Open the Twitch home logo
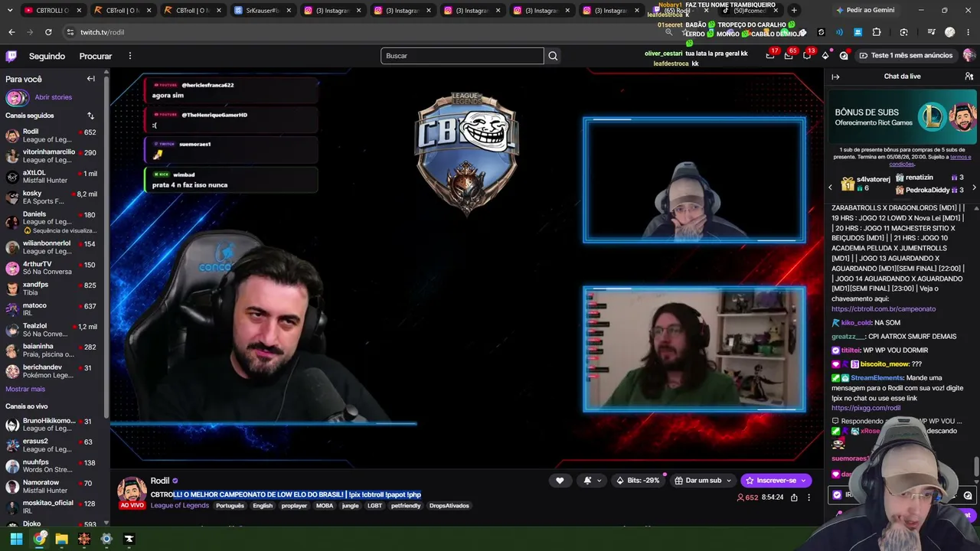Viewport: 980px width, 551px height. coord(11,56)
